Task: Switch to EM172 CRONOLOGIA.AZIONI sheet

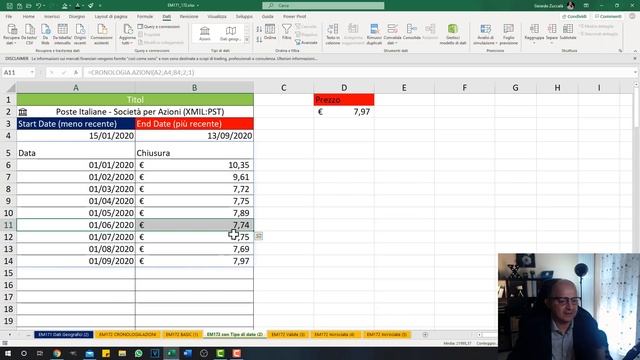Action: coord(127,334)
